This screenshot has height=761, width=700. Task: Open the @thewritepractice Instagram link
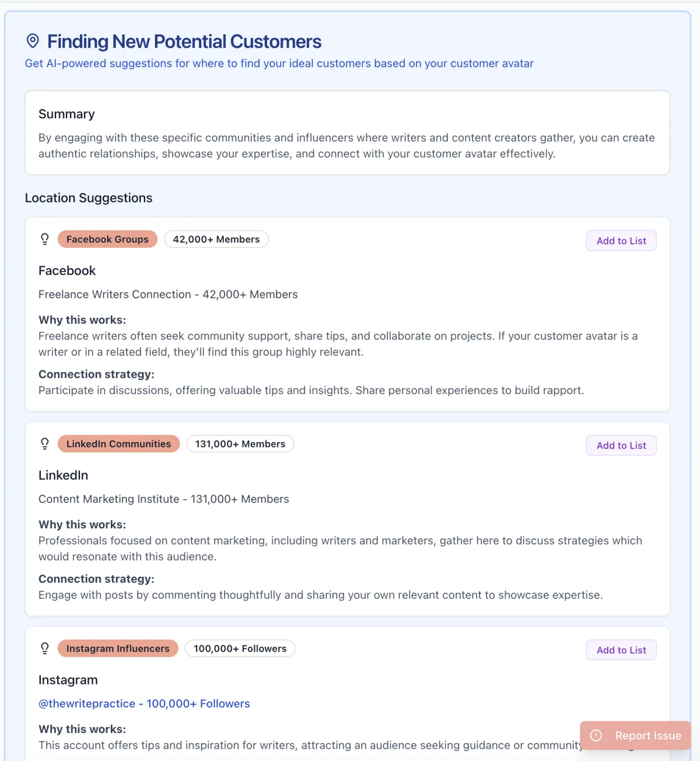144,704
